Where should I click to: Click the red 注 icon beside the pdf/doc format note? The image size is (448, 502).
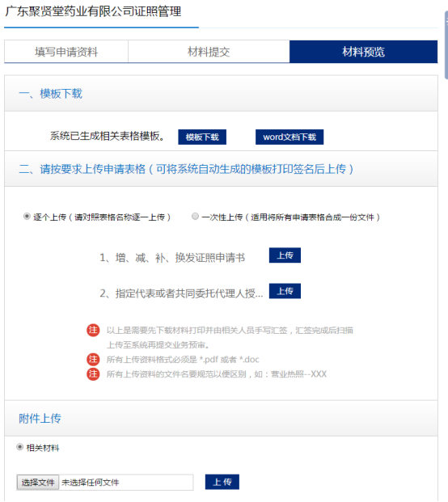93,359
